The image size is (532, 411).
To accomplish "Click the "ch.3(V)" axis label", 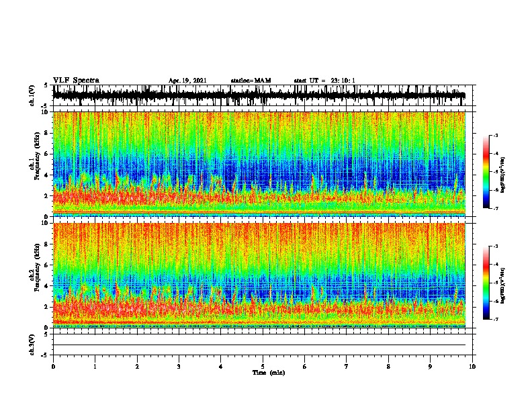I will [32, 345].
